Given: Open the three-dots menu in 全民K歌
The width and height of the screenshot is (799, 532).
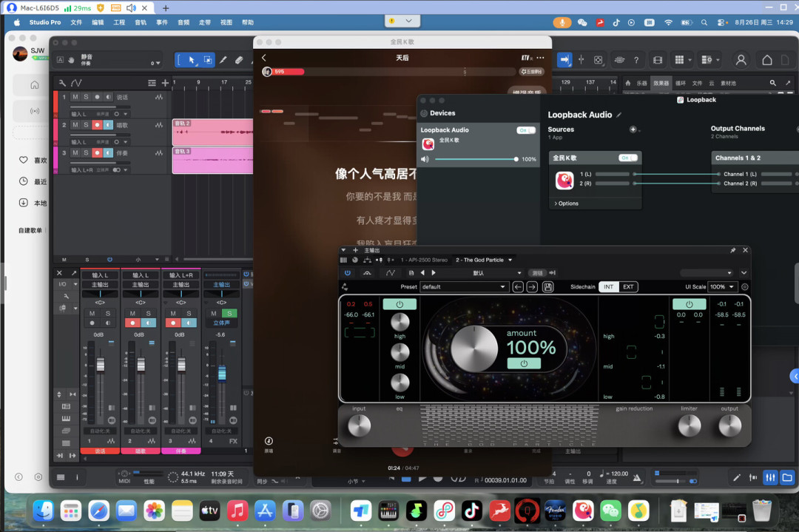Looking at the screenshot, I should click(540, 58).
